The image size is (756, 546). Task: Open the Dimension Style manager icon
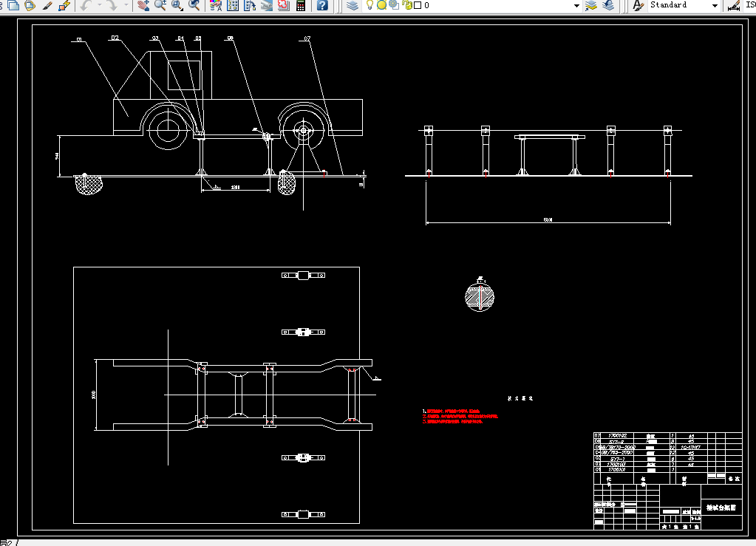tap(734, 5)
